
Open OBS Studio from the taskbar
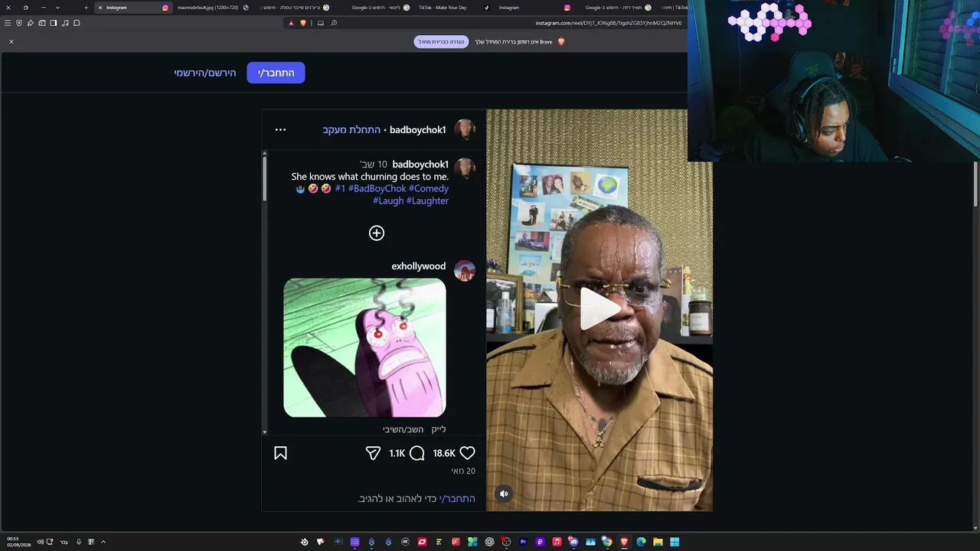[x=506, y=542]
